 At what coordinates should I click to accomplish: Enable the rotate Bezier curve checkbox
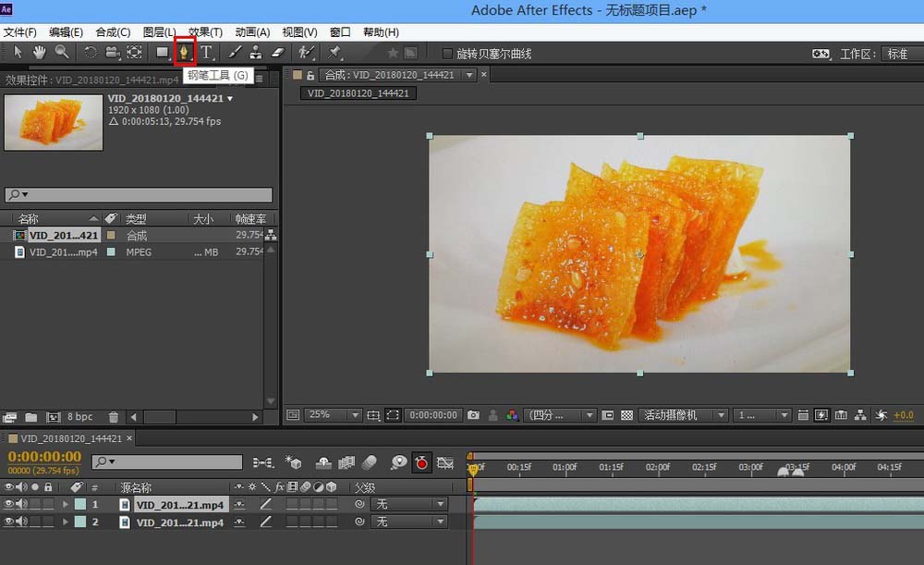click(x=448, y=54)
